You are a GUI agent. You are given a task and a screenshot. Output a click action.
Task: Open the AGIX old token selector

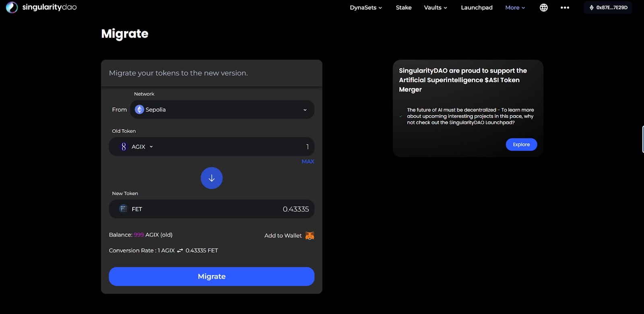[137, 147]
